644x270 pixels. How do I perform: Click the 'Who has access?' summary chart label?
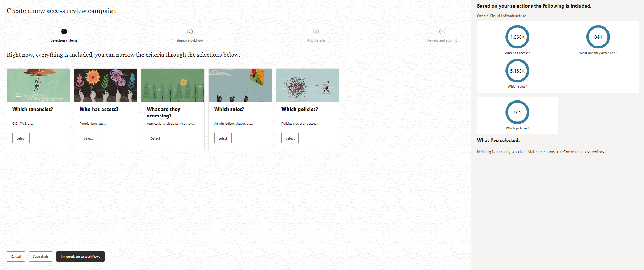pos(517,53)
